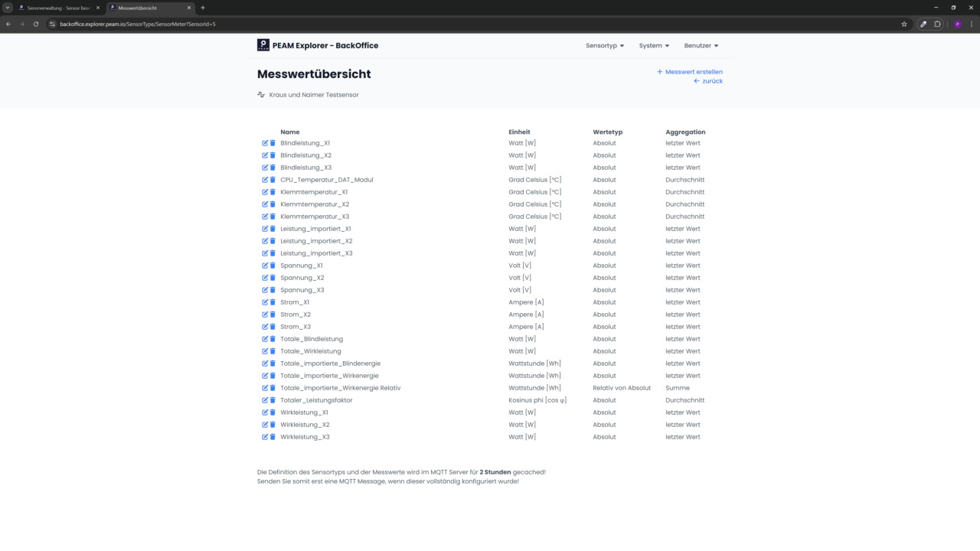Image resolution: width=980 pixels, height=551 pixels.
Task: Edit the Spannung_X2 measurement
Action: pos(265,278)
